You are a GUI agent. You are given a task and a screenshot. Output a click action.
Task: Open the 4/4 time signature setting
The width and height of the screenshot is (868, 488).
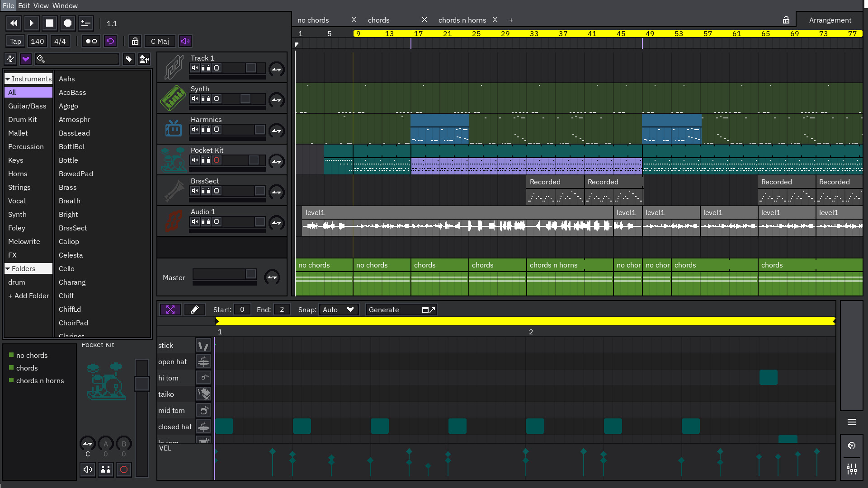click(x=60, y=41)
